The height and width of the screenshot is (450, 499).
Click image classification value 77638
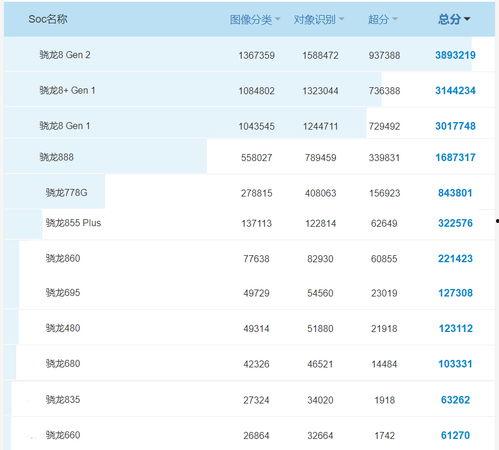(x=256, y=259)
